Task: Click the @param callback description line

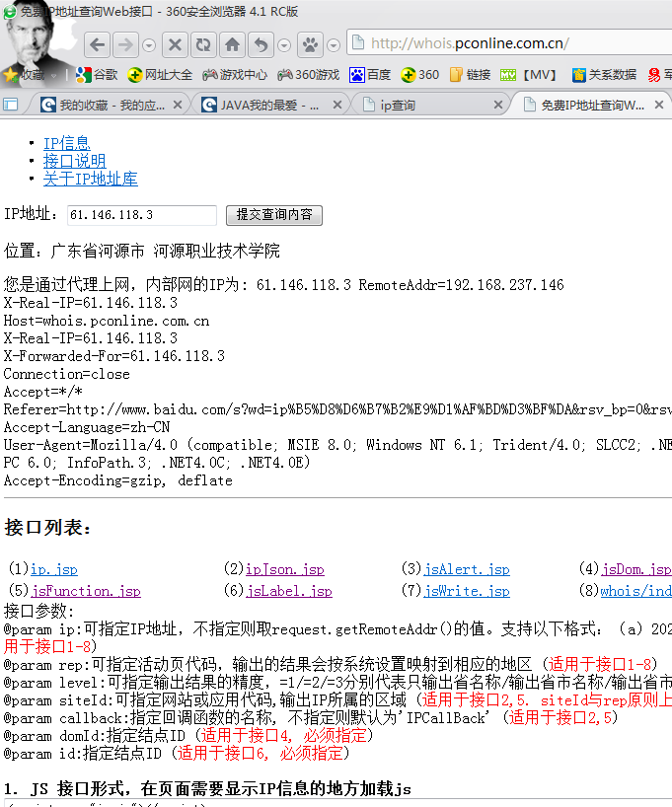Action: 311,718
